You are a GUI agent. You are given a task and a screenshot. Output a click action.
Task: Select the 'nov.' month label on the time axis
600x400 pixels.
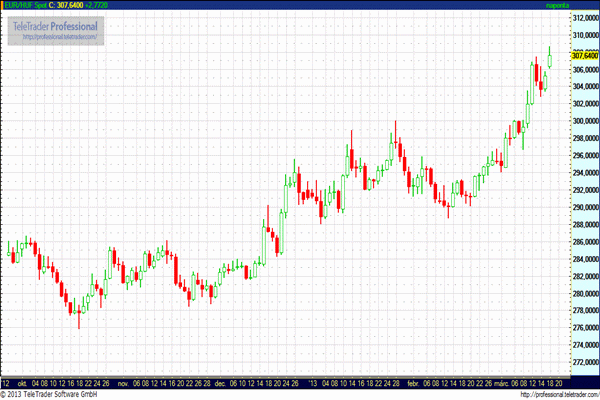123,382
